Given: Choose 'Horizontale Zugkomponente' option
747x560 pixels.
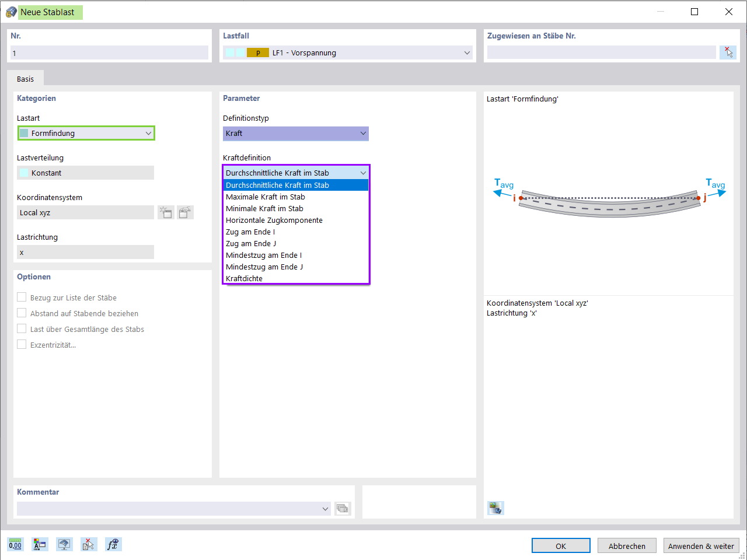Looking at the screenshot, I should [296, 220].
